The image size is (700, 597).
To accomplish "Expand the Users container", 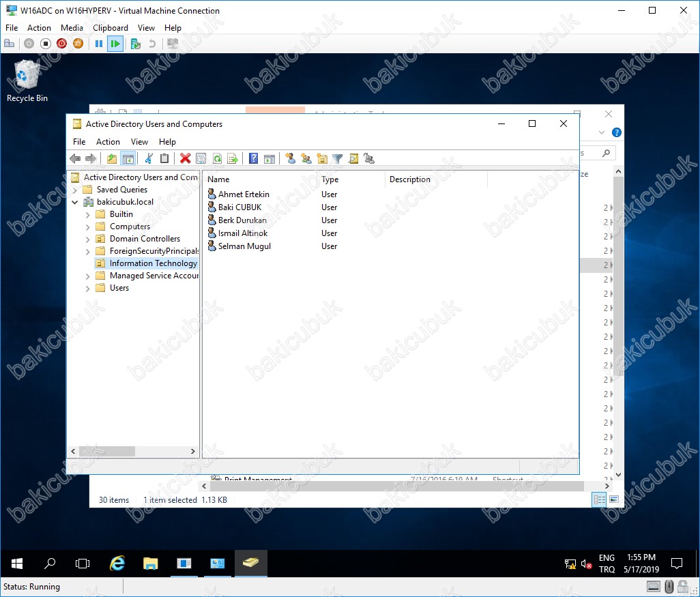I will (87, 289).
